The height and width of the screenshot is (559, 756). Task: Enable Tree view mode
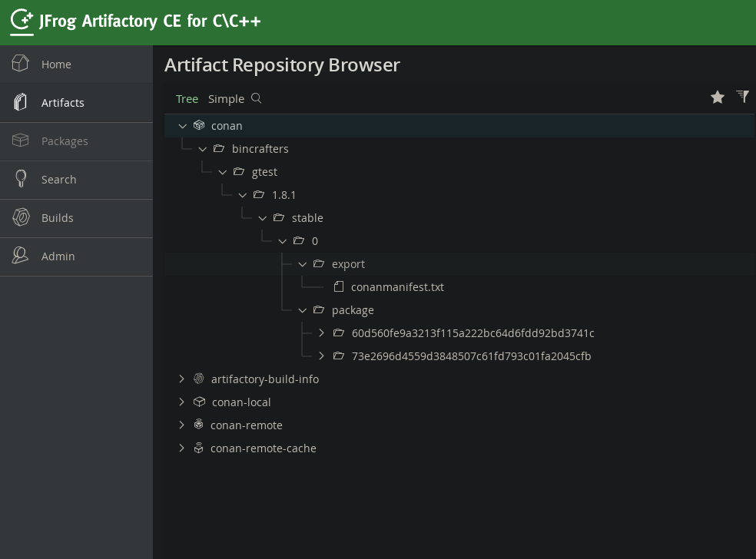(187, 98)
